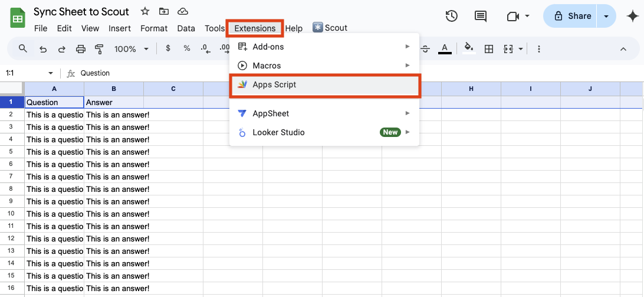Image resolution: width=644 pixels, height=297 pixels.
Task: Open the zoom 100% dropdown
Action: pos(131,49)
